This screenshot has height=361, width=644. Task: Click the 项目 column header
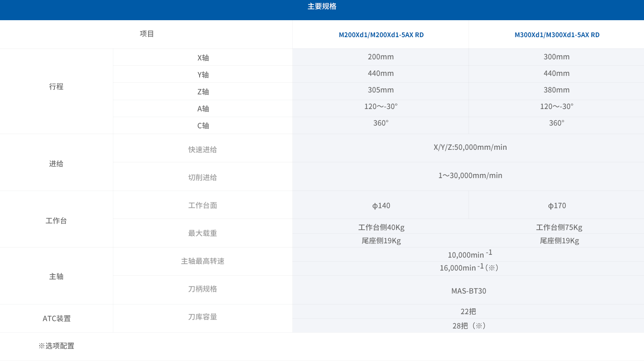[x=147, y=34]
